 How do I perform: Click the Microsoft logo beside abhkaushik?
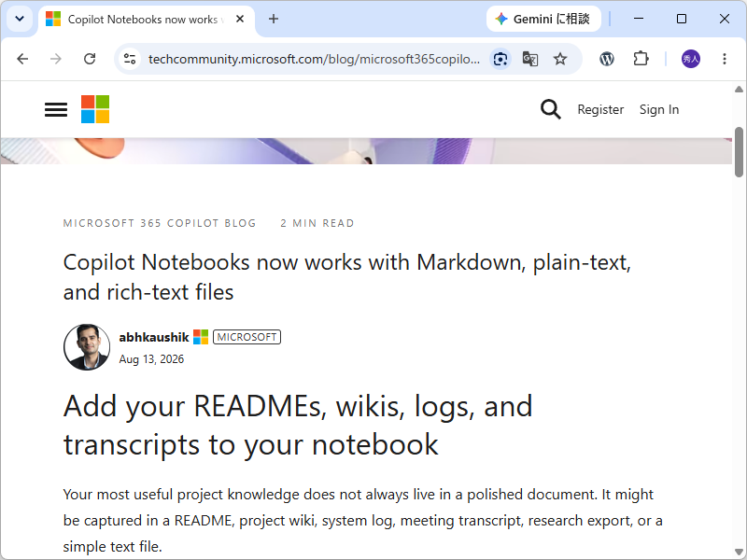(201, 337)
